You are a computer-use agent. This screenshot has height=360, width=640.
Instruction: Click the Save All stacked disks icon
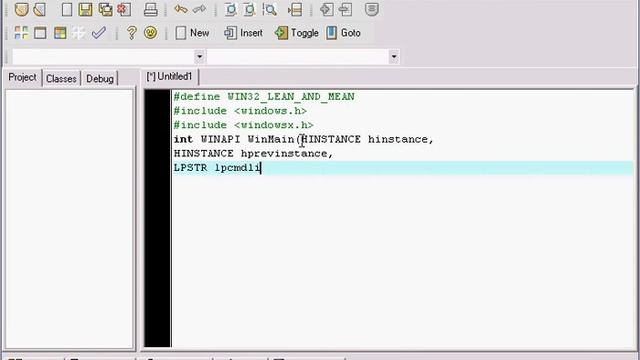105,9
